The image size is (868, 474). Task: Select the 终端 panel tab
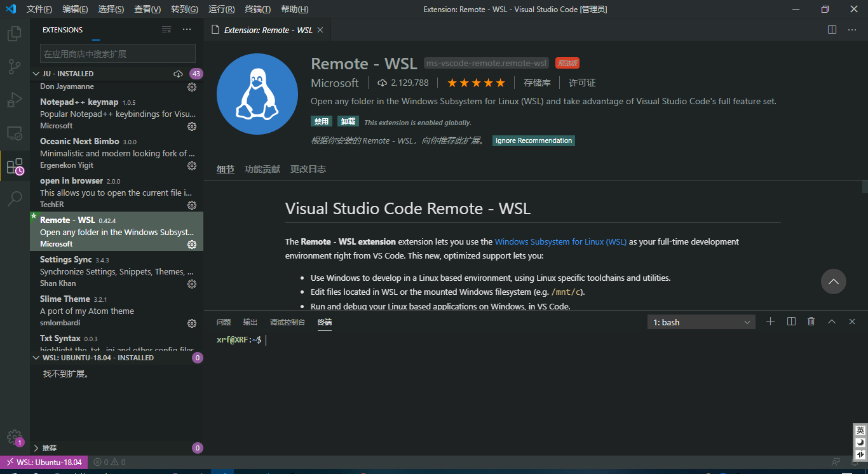pyautogui.click(x=325, y=322)
